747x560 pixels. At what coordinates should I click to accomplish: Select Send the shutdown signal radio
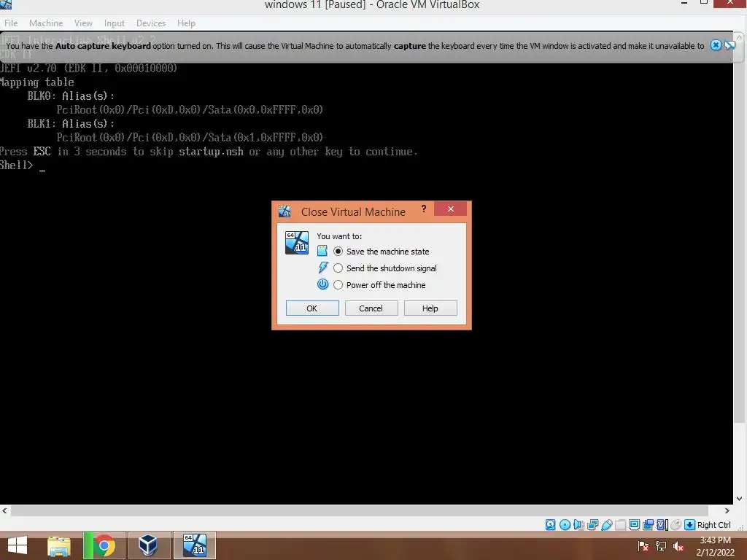click(x=338, y=268)
